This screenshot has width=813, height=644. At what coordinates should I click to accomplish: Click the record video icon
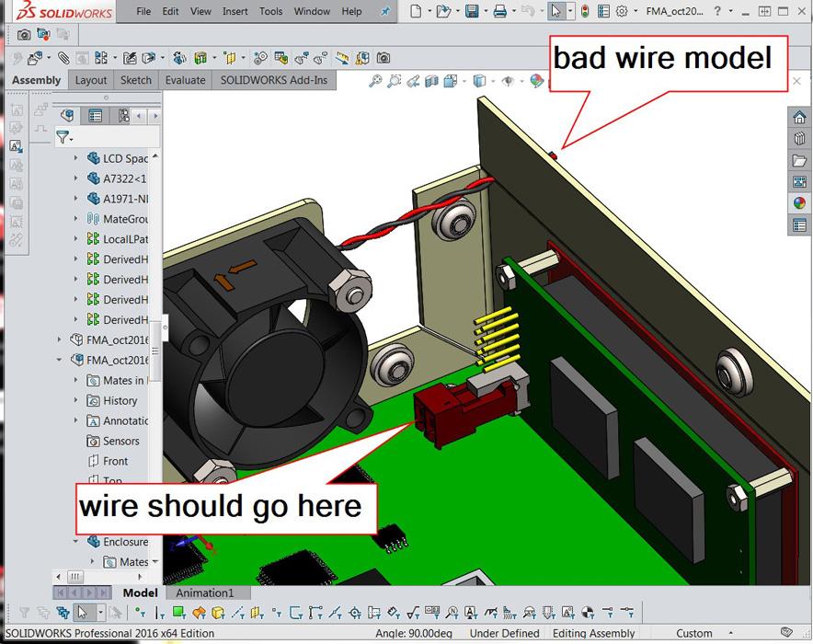click(x=43, y=35)
